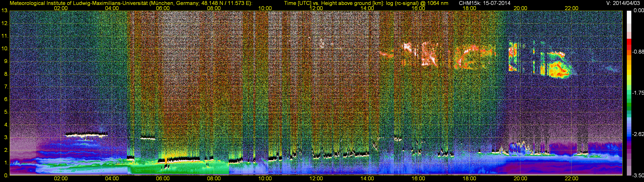The width and height of the screenshot is (644, 182).
Task: Click the 10. km height axis label
Action: (5, 49)
